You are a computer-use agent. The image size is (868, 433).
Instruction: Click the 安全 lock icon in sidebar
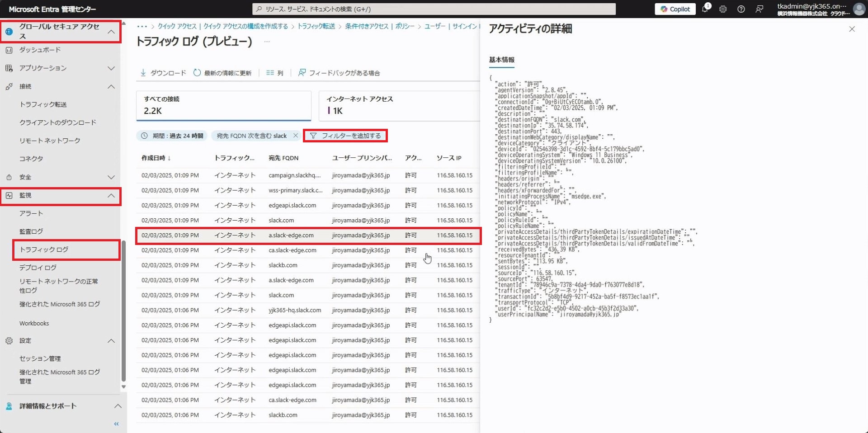tap(9, 177)
